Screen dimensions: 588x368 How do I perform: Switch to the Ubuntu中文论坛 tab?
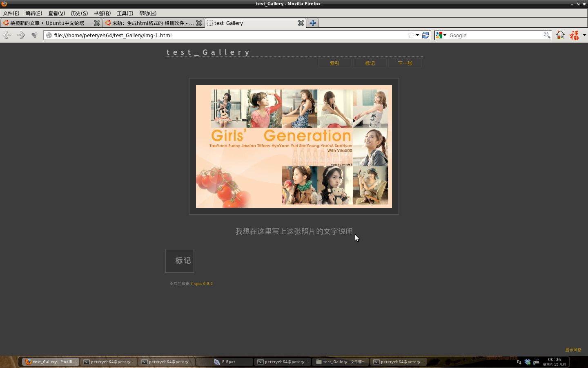51,23
